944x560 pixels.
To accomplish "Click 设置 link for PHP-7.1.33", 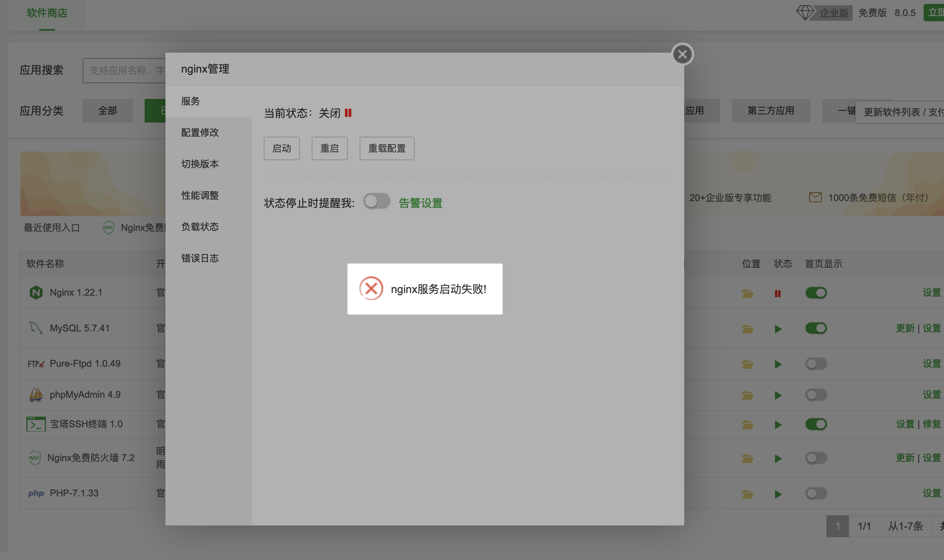I will (932, 493).
